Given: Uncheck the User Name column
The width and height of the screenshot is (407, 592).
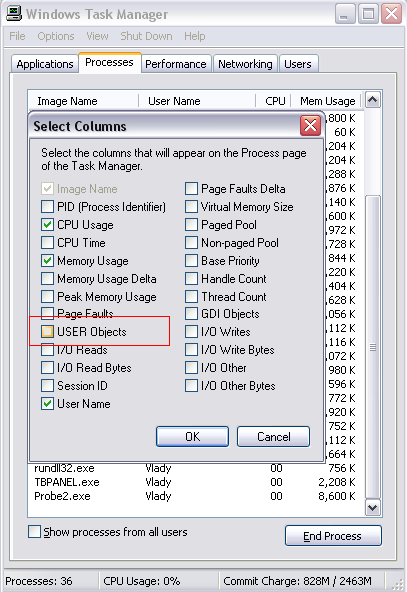Looking at the screenshot, I should [47, 404].
